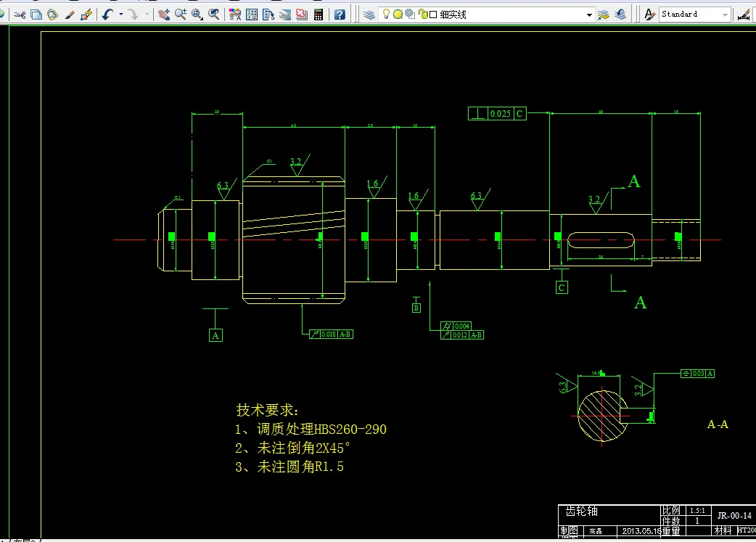The image size is (756, 542).
Task: Select the text 未注倒角2X45°
Action: coord(304,448)
